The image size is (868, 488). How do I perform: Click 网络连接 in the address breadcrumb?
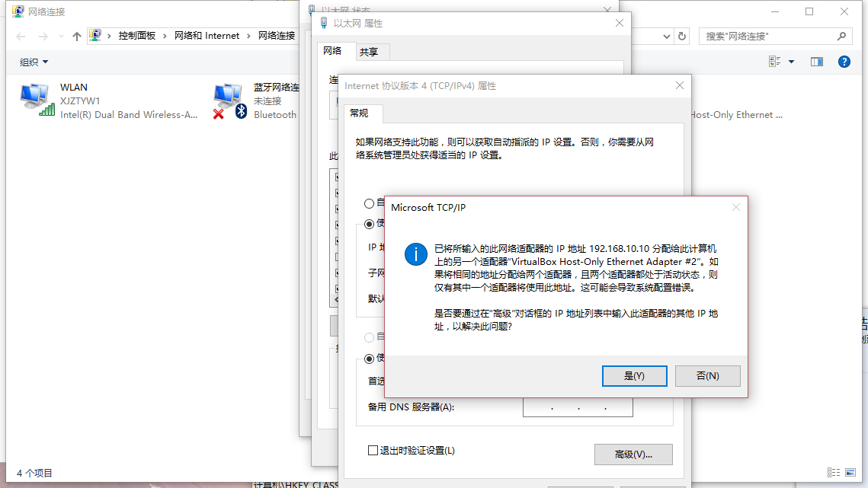(276, 36)
